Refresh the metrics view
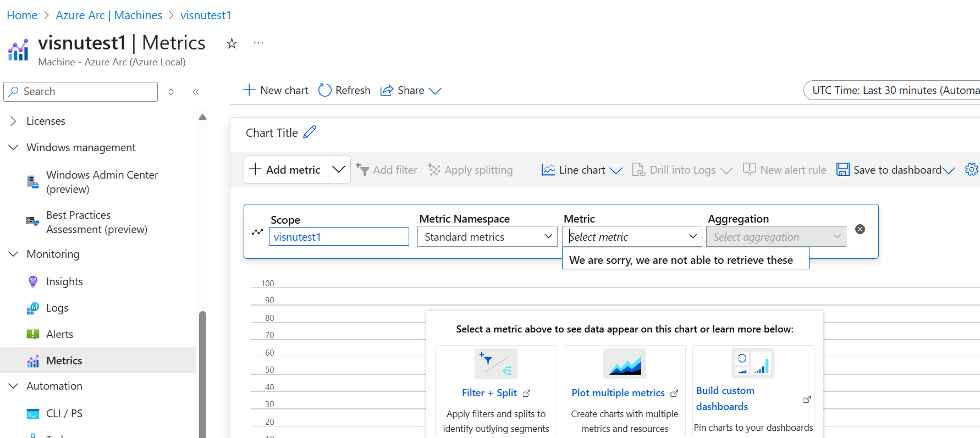 [x=344, y=90]
